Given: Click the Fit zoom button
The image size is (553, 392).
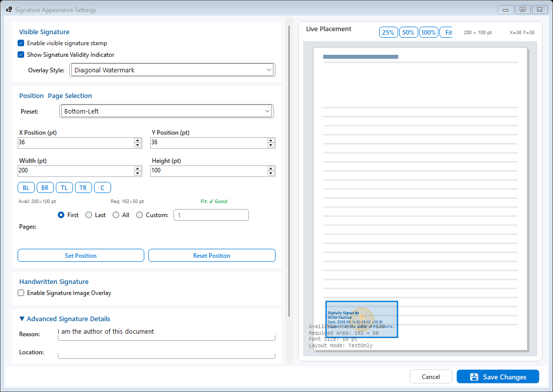Looking at the screenshot, I should pyautogui.click(x=446, y=33).
